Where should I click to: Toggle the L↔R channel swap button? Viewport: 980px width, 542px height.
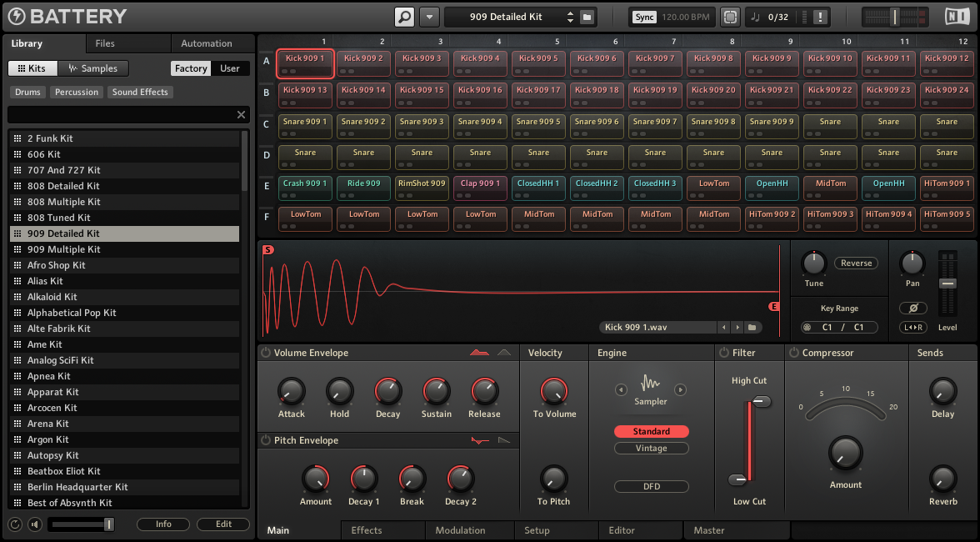click(x=912, y=327)
